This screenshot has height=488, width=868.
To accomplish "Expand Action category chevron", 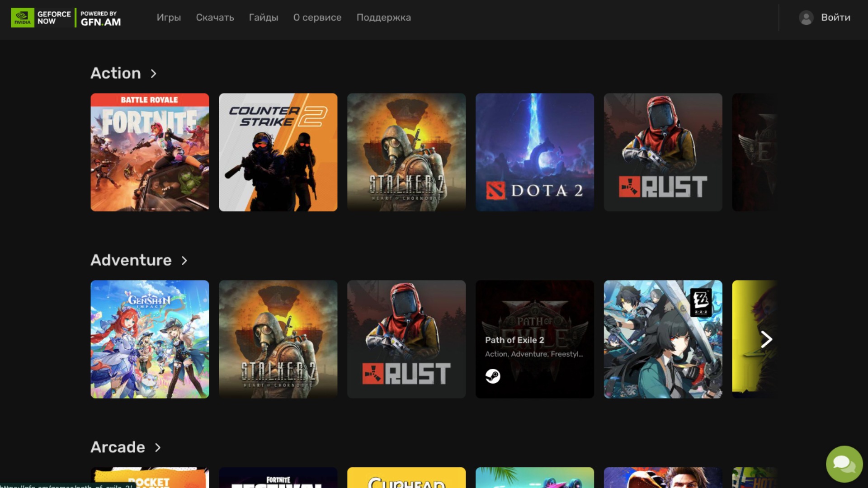I will [x=154, y=74].
